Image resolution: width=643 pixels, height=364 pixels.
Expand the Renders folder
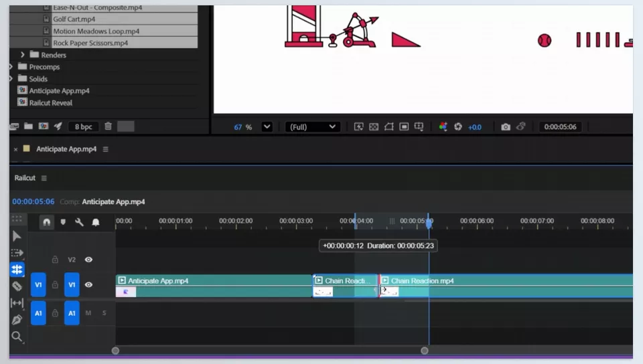pos(23,54)
